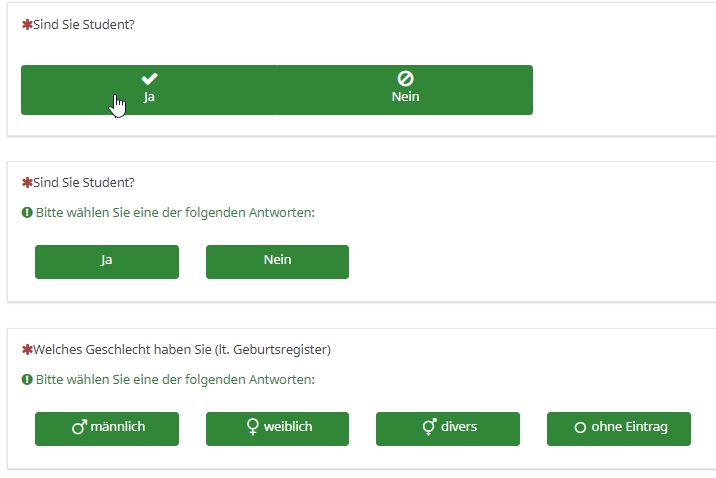Click the info icon above the männlich button
The image size is (716, 478).
pos(27,380)
